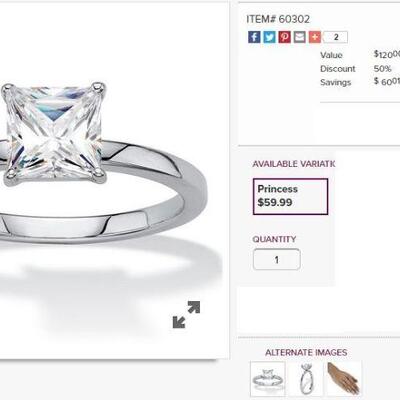This screenshot has width=400, height=400.
Task: Email this item using envelope icon
Action: click(300, 37)
